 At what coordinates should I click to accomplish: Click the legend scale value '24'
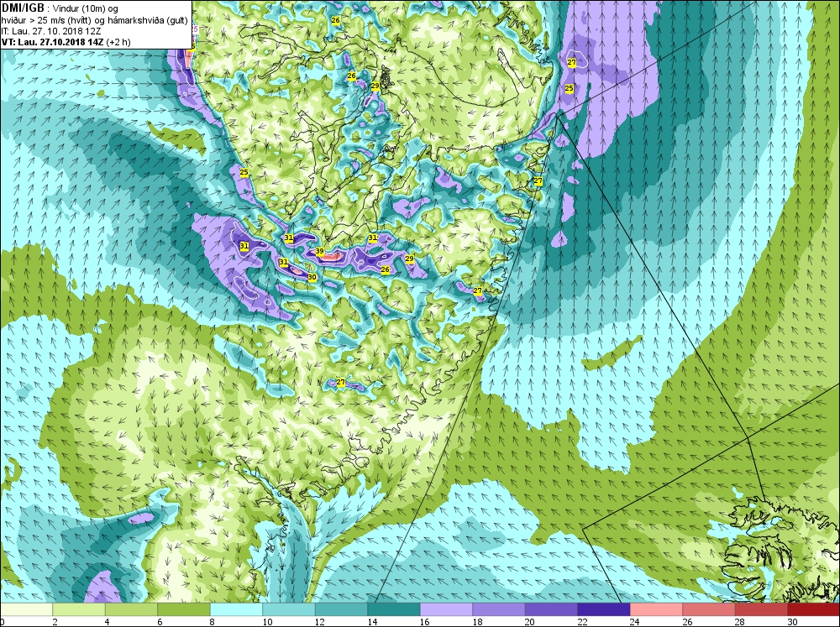635,622
